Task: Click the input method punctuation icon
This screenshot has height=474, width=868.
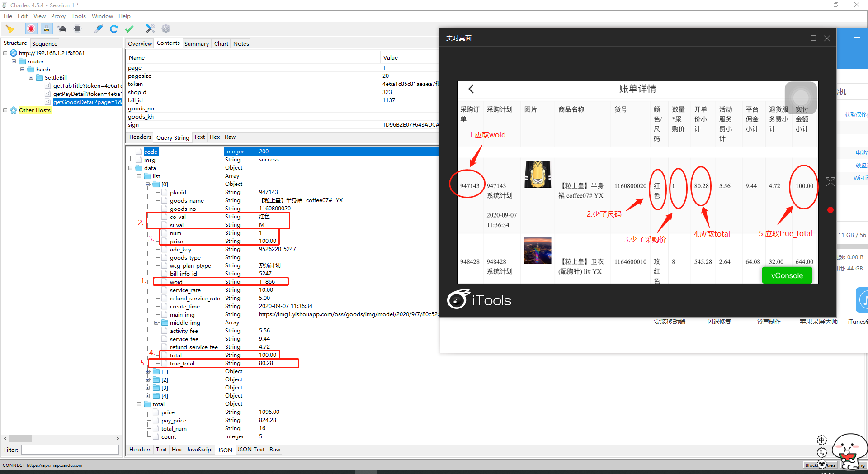Action: tap(822, 452)
